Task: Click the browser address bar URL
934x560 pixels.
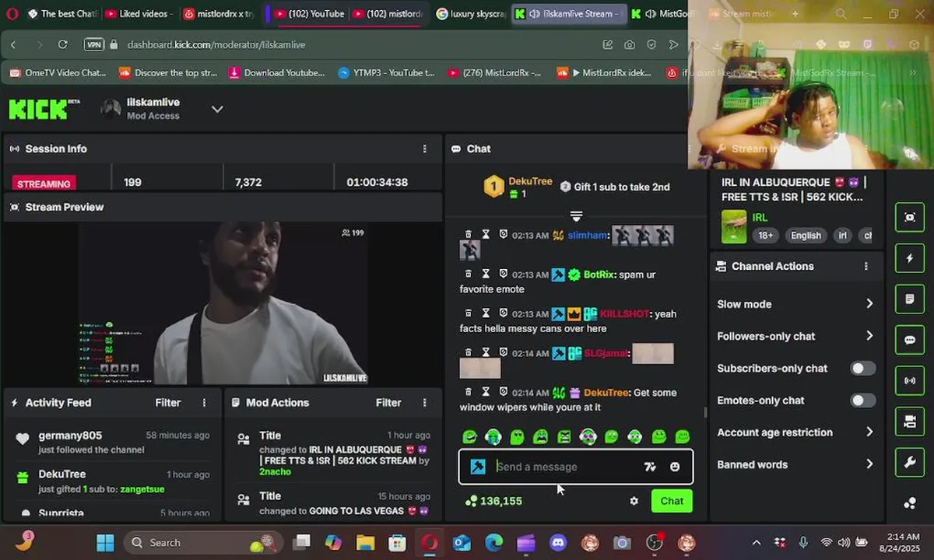Action: pyautogui.click(x=216, y=45)
